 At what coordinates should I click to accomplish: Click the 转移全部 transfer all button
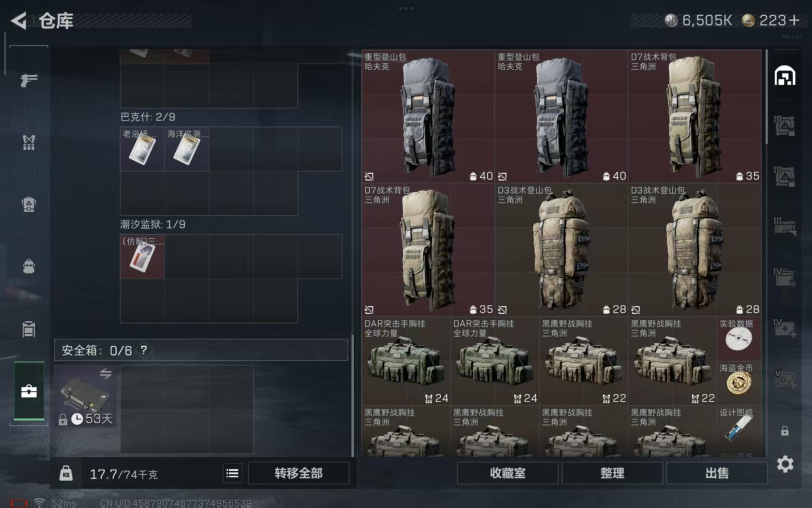tap(298, 473)
